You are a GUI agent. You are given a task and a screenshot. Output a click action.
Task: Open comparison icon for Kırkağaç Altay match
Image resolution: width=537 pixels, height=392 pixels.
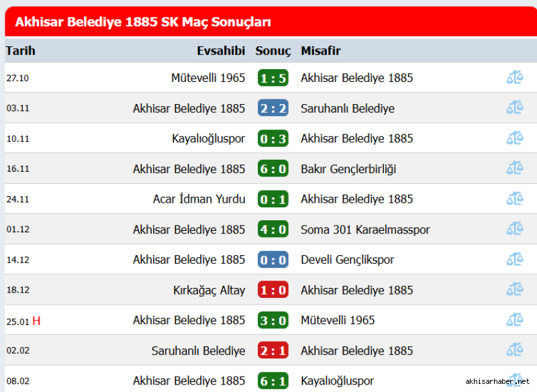[515, 289]
